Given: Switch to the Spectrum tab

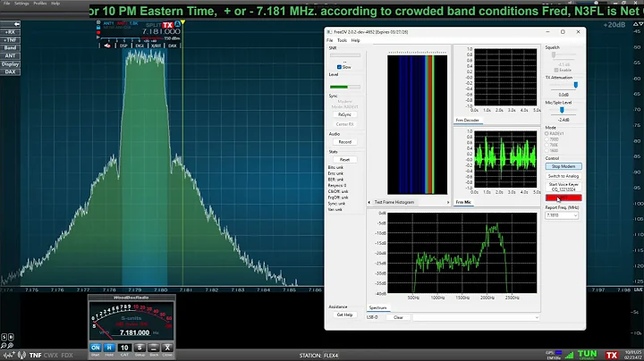Looking at the screenshot, I should click(377, 307).
